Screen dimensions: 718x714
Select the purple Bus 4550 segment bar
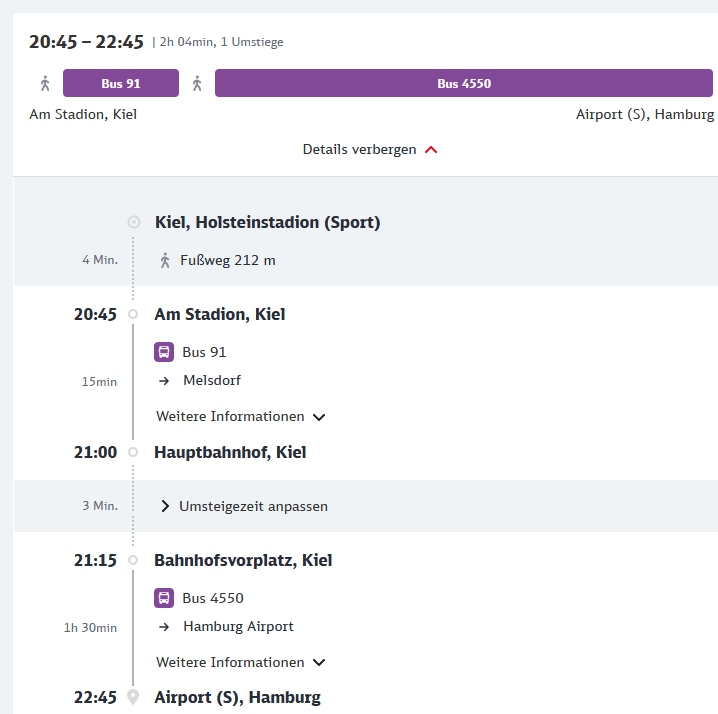pos(464,83)
